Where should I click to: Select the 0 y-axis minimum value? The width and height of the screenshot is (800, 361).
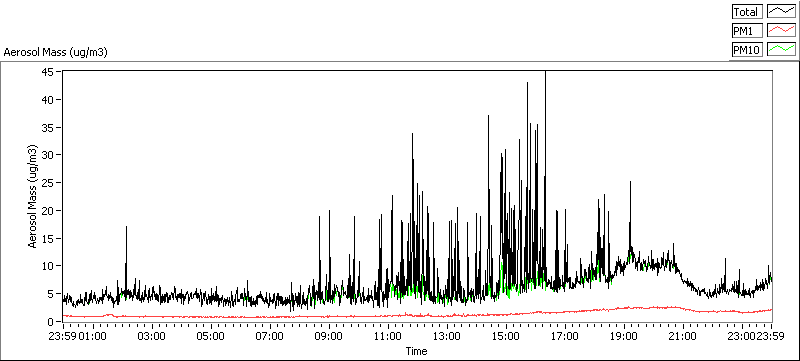click(51, 321)
